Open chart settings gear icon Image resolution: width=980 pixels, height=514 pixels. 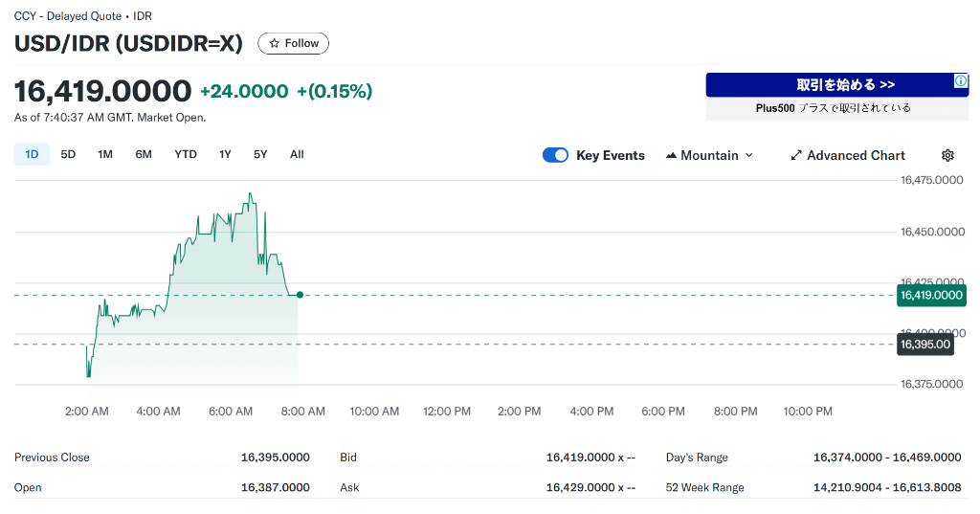[x=947, y=155]
